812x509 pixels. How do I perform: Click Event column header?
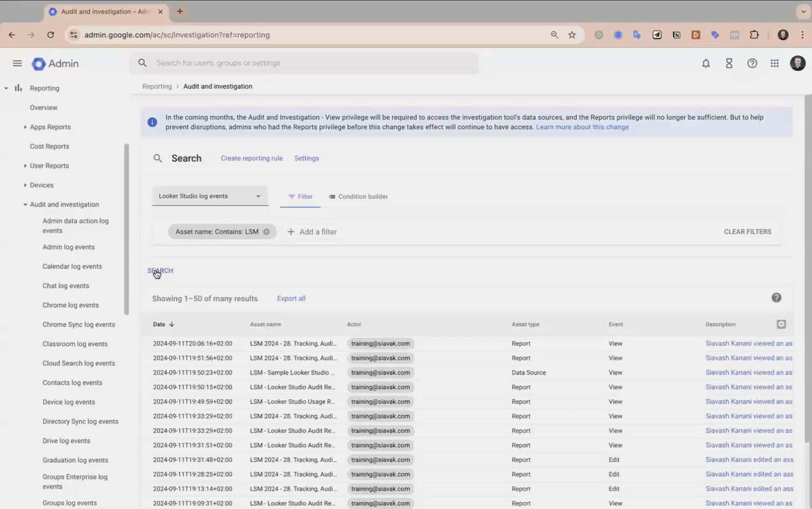coord(616,324)
